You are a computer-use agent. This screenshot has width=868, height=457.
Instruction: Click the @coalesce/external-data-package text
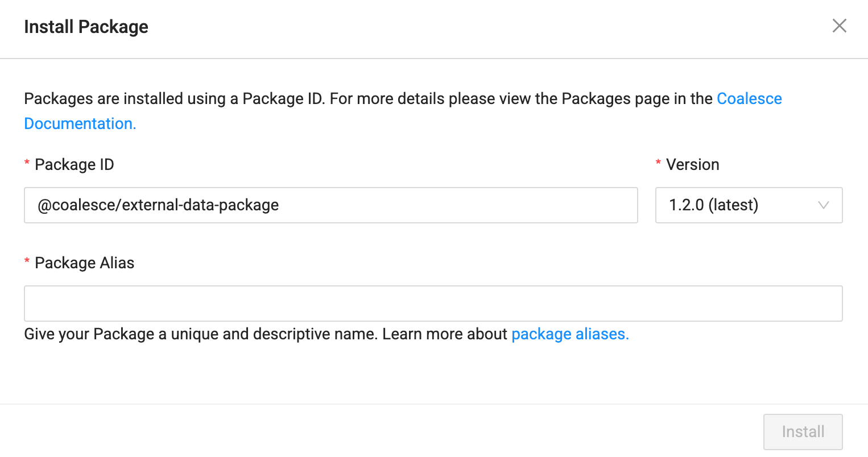(158, 205)
